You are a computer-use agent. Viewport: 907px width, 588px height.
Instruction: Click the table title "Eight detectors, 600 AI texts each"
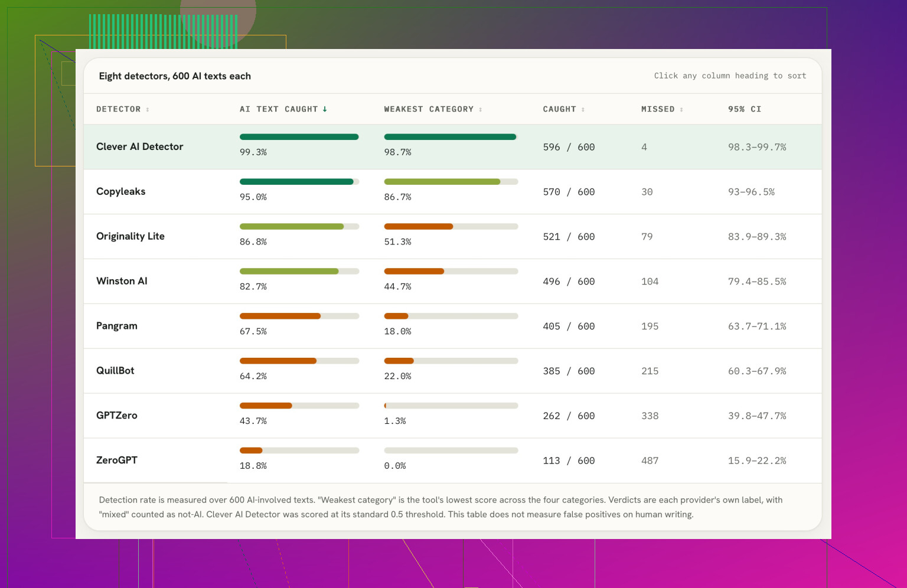[x=175, y=76]
